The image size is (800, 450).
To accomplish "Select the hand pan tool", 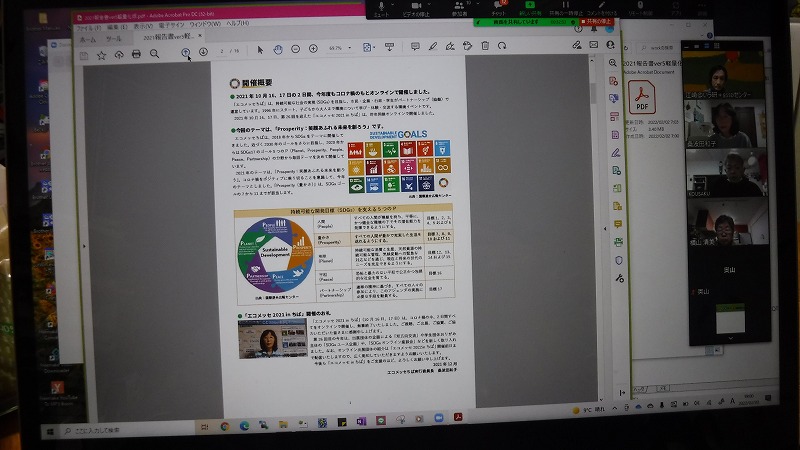I will (278, 49).
